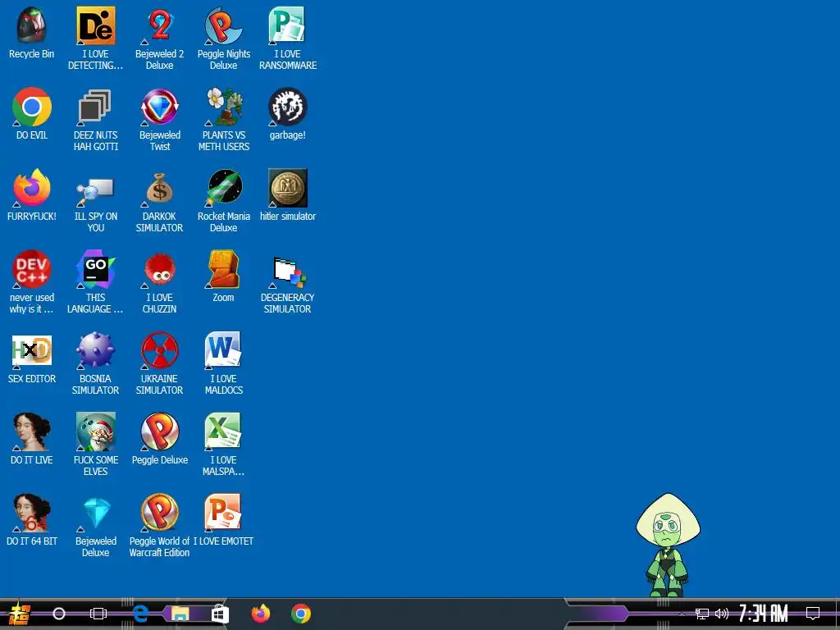The height and width of the screenshot is (630, 840).
Task: Show hidden tray icons arrow
Action: pos(682,614)
